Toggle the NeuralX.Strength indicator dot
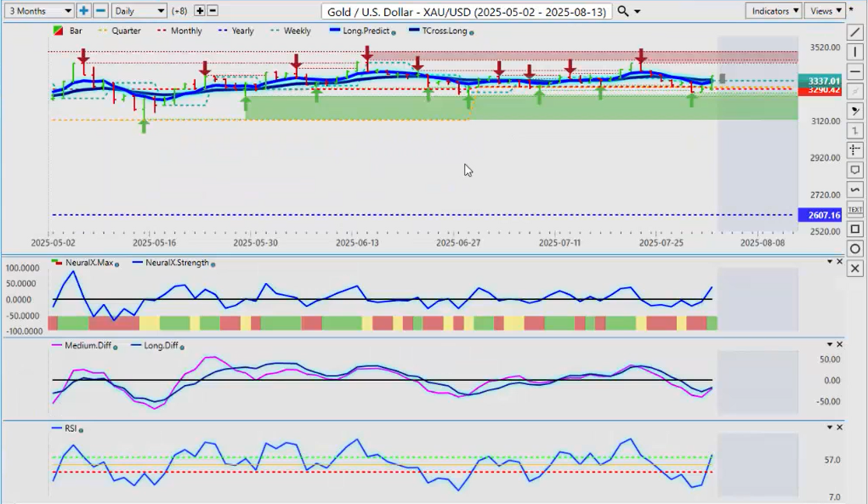The width and height of the screenshot is (868, 504). click(x=212, y=264)
